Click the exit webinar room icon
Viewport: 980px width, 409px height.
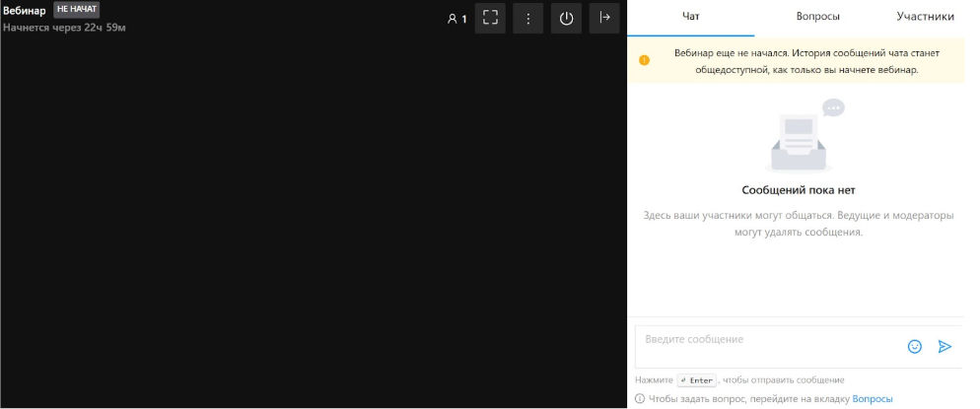point(604,19)
